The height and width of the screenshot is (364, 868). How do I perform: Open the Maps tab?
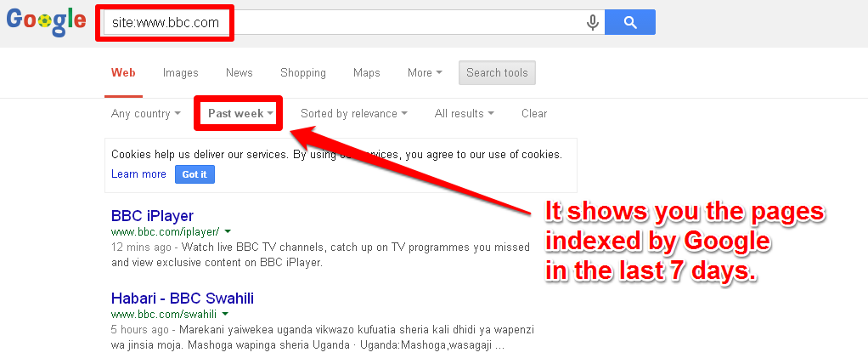coord(366,72)
